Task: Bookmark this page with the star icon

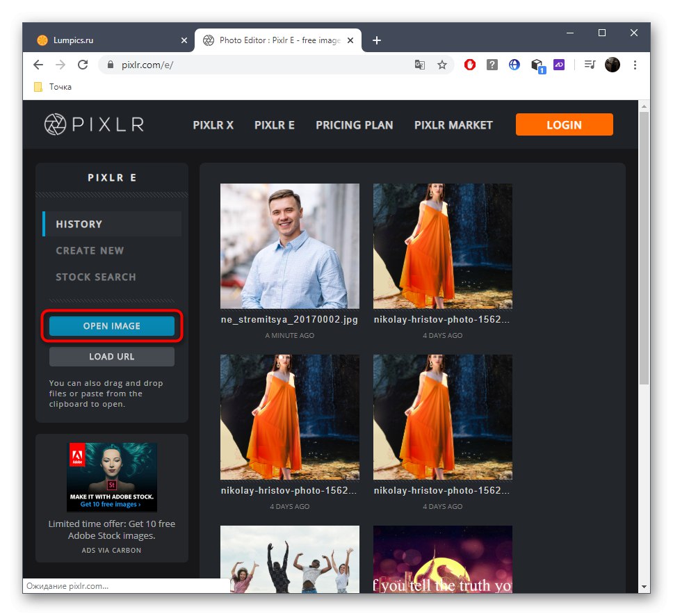Action: 442,65
